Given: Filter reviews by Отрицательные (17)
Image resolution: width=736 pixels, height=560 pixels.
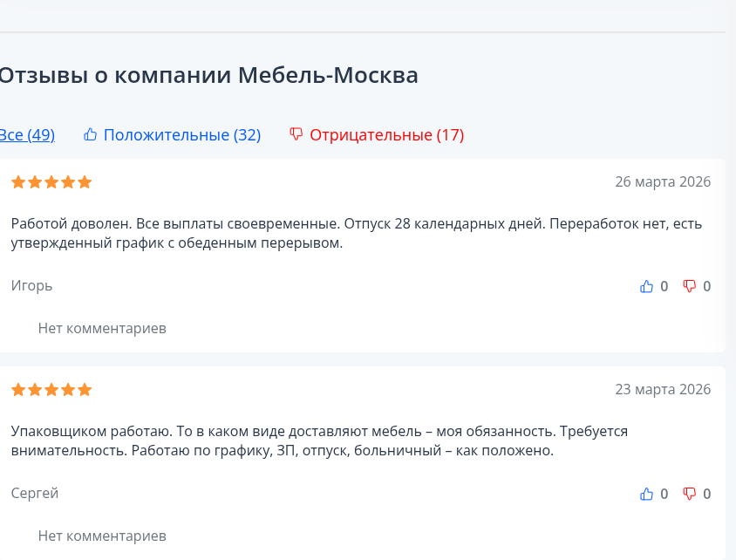Looking at the screenshot, I should (387, 135).
